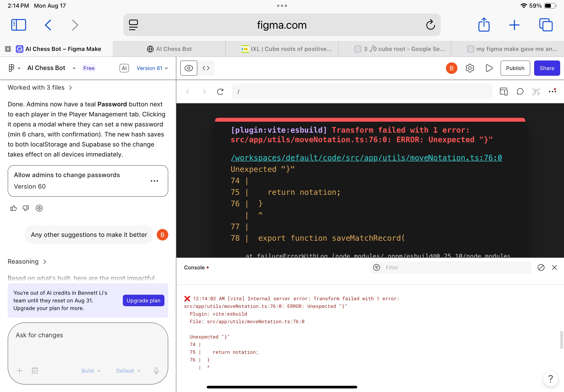The width and height of the screenshot is (564, 392).
Task: Show the Safari tab overview
Action: click(x=546, y=25)
